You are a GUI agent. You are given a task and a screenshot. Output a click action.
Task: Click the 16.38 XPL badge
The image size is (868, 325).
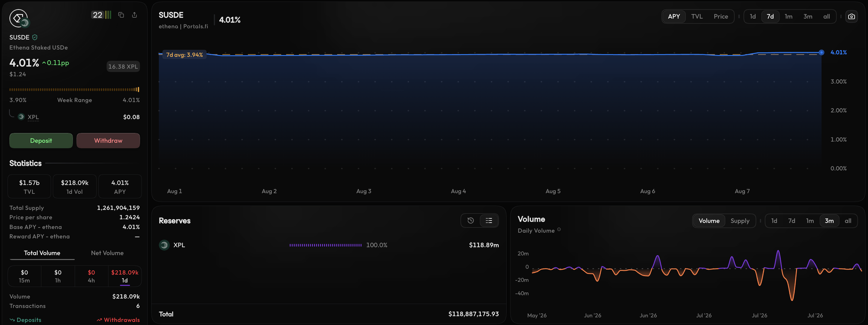(x=123, y=66)
